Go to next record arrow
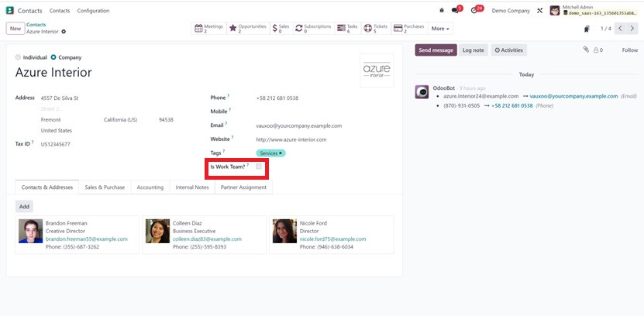Viewport: 644px width, 316px height. click(x=632, y=29)
